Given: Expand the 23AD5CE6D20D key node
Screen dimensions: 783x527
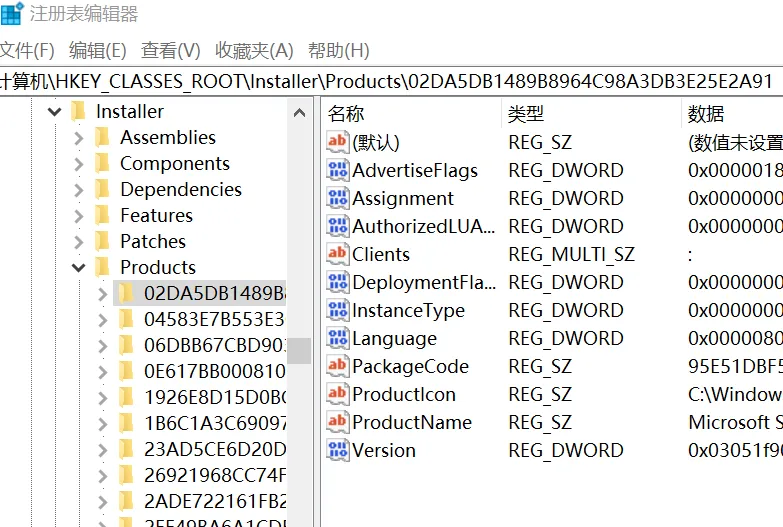Looking at the screenshot, I should pyautogui.click(x=102, y=450).
